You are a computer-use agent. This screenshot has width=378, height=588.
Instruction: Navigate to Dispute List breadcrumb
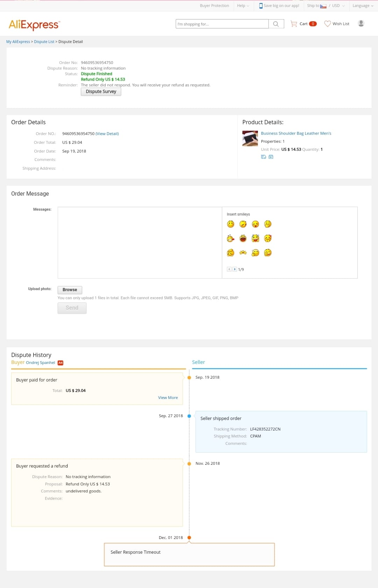click(x=44, y=42)
